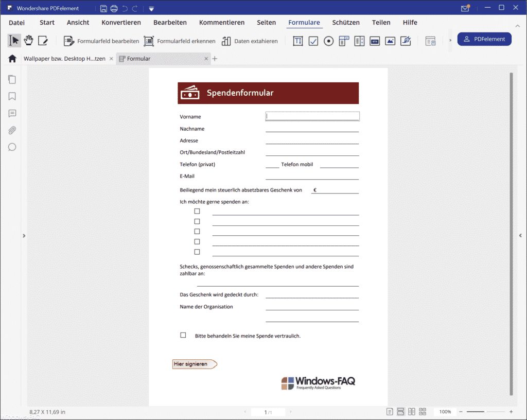This screenshot has height=420, width=527.
Task: Zoom out with the minus button
Action: tap(461, 412)
